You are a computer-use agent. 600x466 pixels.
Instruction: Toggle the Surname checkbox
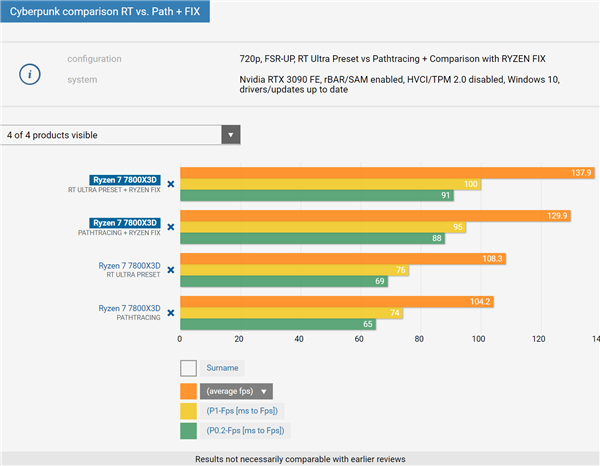pyautogui.click(x=188, y=368)
